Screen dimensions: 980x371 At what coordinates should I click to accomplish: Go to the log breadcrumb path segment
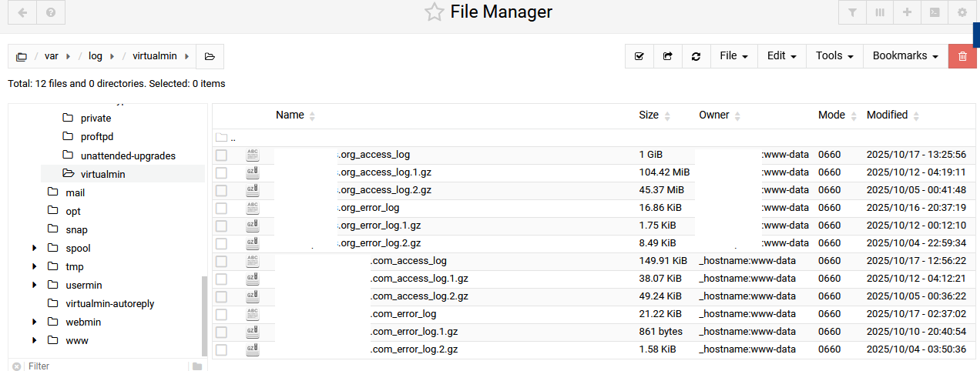click(x=95, y=56)
